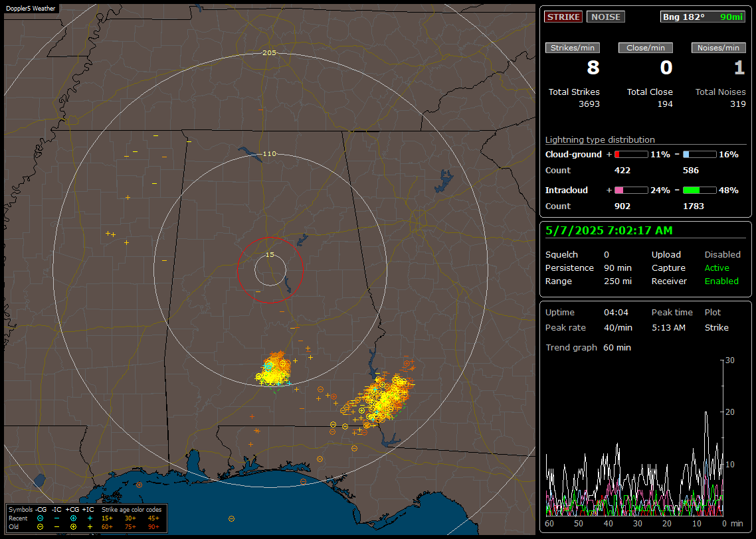Image resolution: width=756 pixels, height=539 pixels.
Task: Click the noises per minute value 1
Action: pyautogui.click(x=739, y=68)
